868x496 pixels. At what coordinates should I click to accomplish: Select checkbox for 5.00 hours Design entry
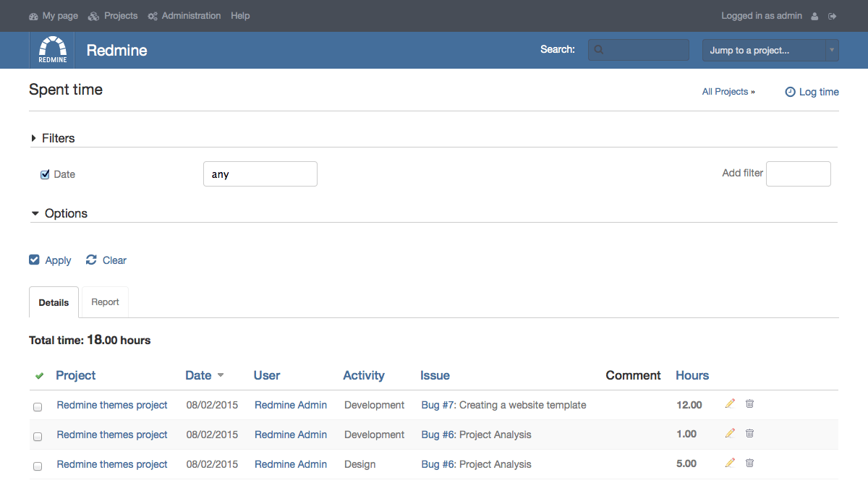[x=38, y=466]
